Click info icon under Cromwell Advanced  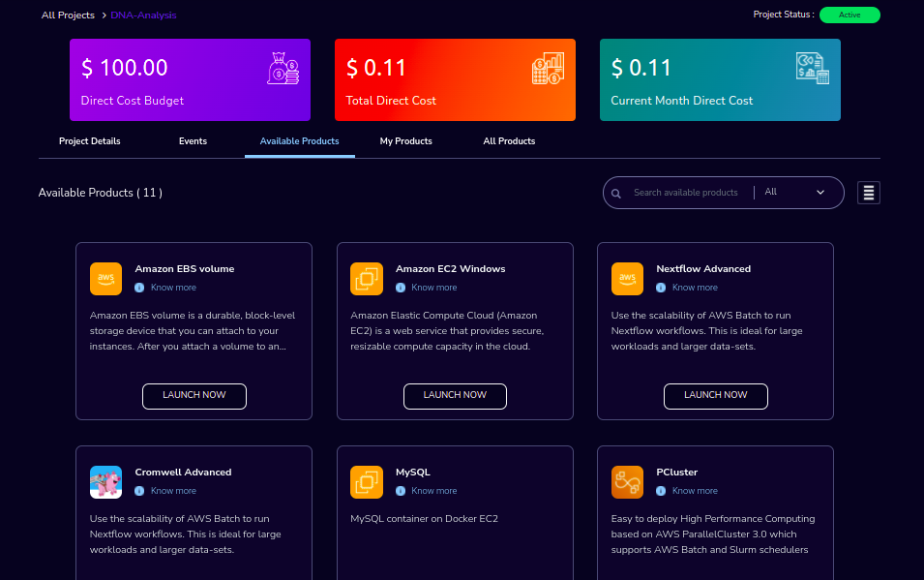pos(139,491)
